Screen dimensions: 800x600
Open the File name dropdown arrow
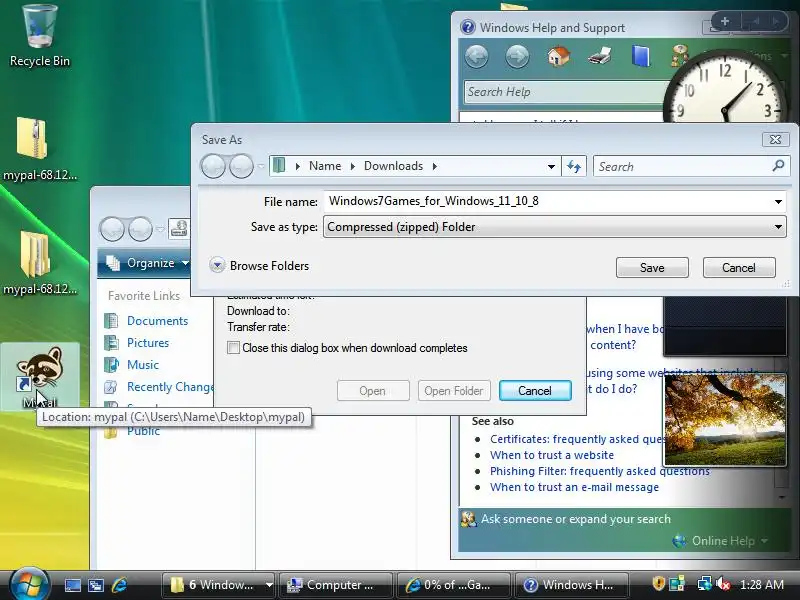click(778, 202)
